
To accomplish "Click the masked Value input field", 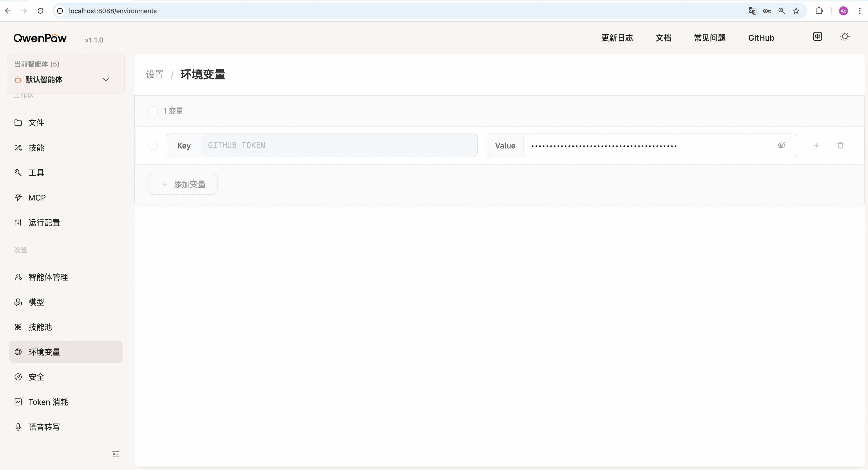I will click(x=649, y=145).
